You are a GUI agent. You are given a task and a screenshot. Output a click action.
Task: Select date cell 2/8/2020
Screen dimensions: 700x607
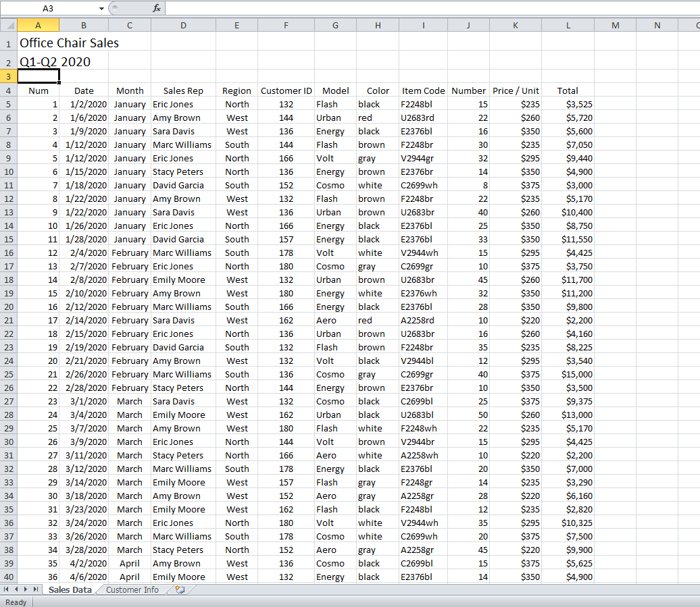tap(84, 280)
